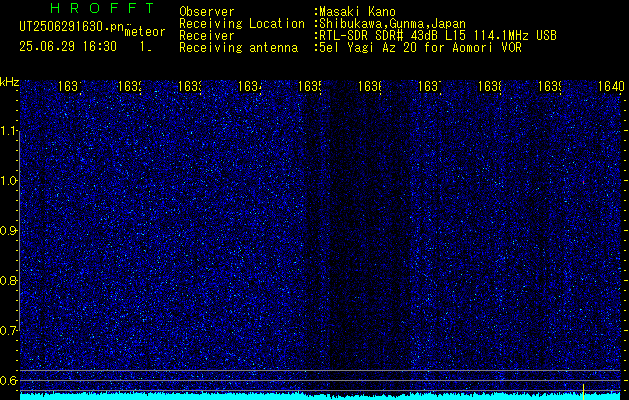Click the 0.8 frequency axis label
The image size is (629, 400).
(x=9, y=280)
